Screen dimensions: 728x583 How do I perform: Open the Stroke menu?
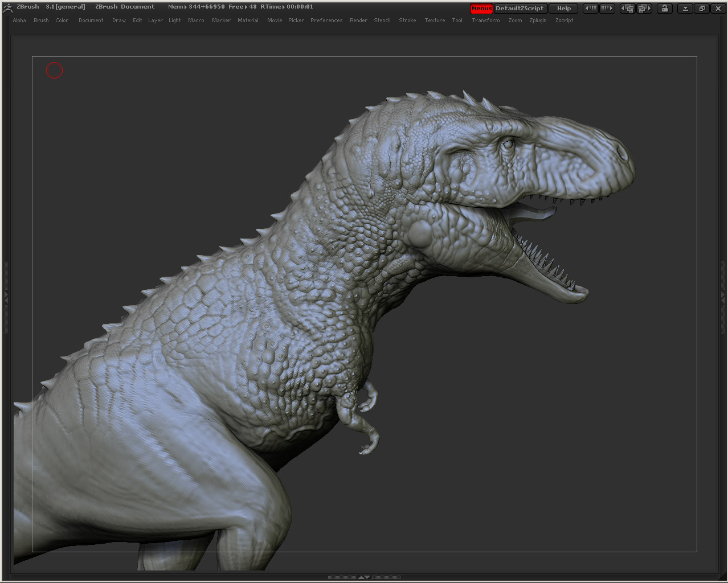(407, 20)
